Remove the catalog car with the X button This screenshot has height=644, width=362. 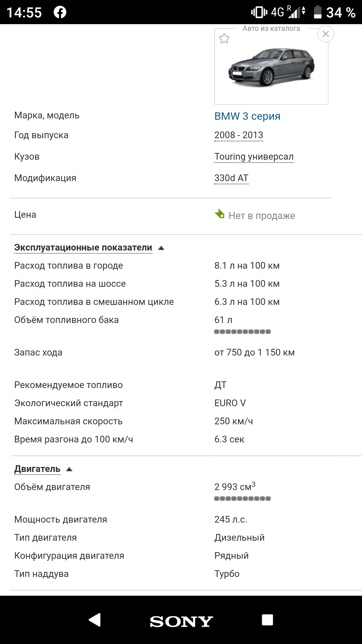point(325,34)
